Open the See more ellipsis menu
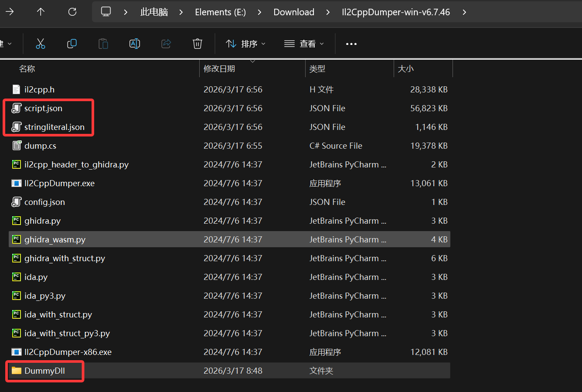The height and width of the screenshot is (392, 582). click(x=351, y=44)
